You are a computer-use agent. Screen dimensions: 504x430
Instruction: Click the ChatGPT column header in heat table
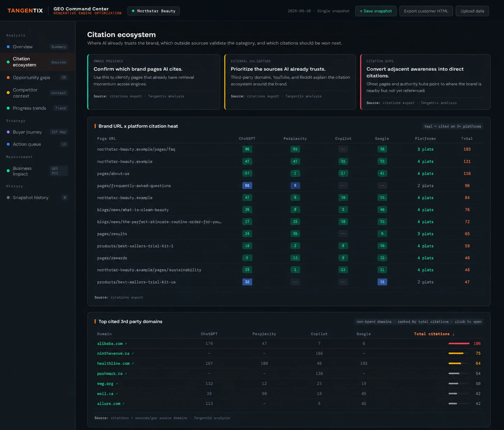[247, 139]
